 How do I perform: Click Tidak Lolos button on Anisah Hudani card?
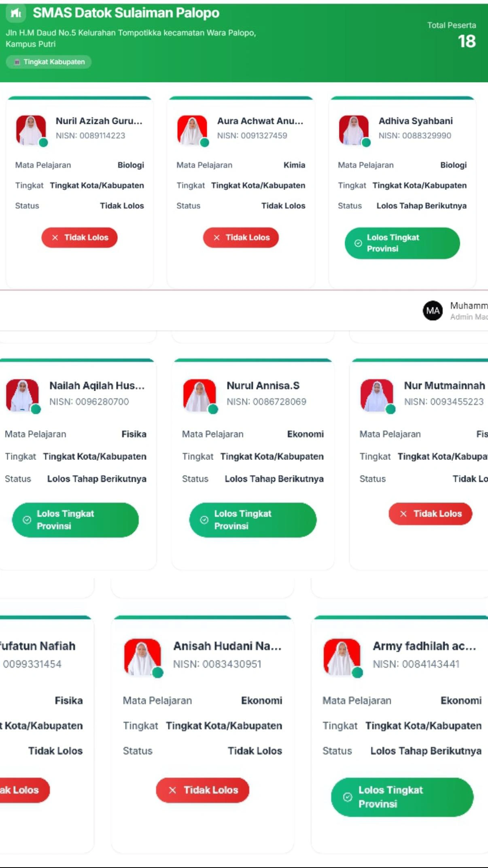[x=202, y=790]
